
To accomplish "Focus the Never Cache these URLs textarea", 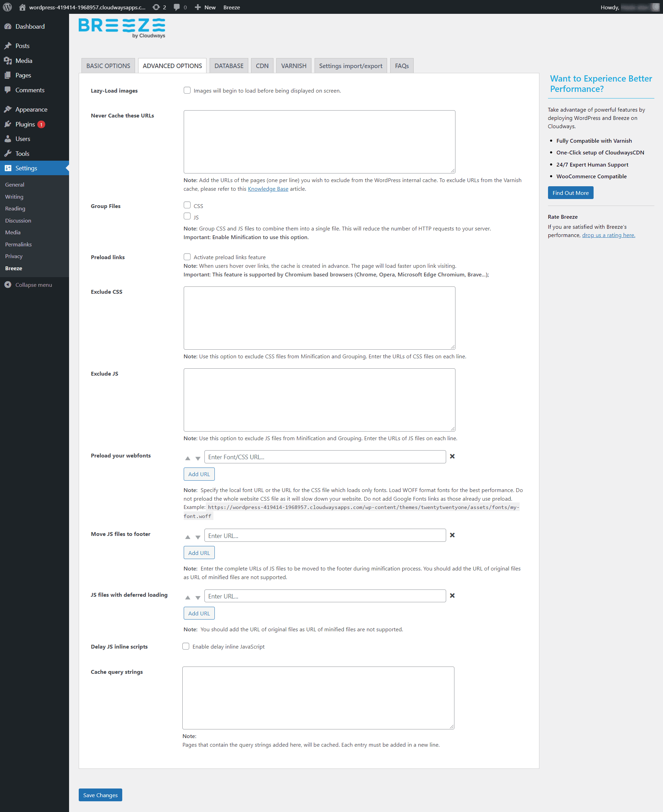I will tap(319, 141).
